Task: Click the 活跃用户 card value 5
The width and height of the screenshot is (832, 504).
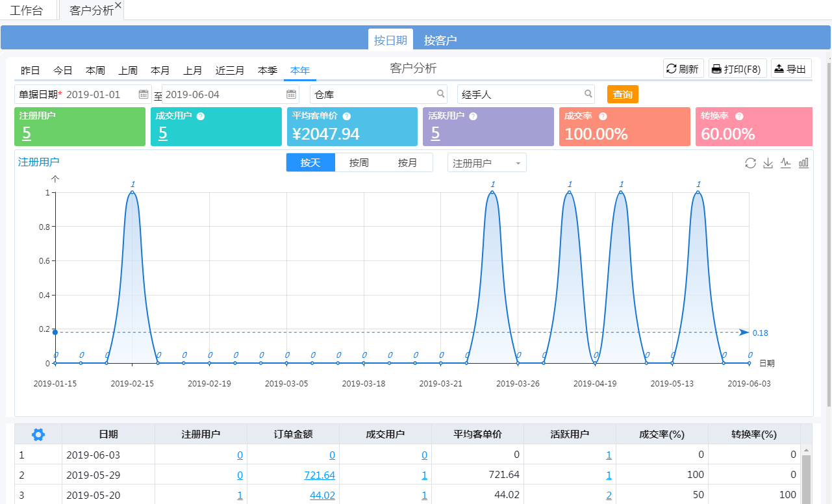Action: point(435,134)
